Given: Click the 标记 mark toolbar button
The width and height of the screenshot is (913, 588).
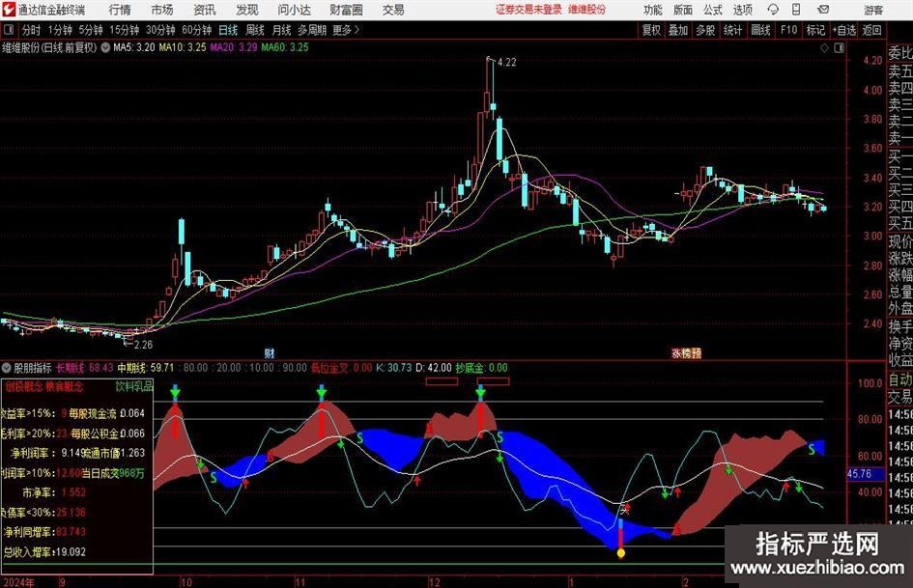Looking at the screenshot, I should coord(815,30).
